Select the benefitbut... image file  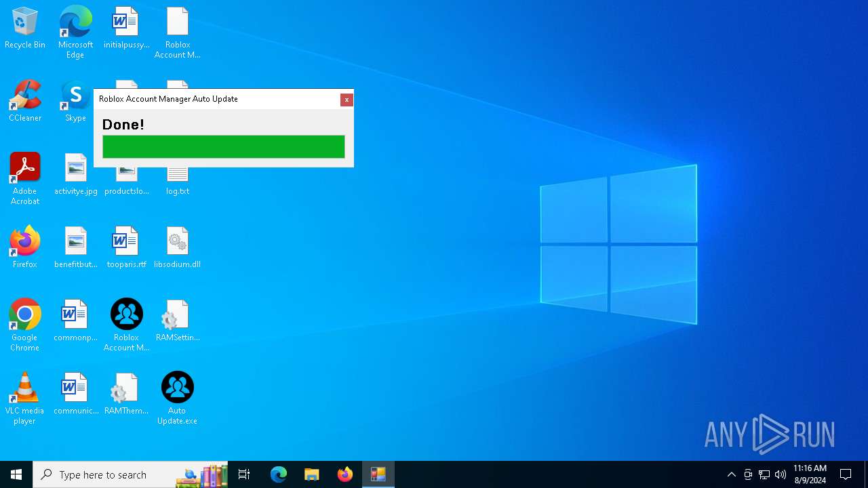pos(75,248)
